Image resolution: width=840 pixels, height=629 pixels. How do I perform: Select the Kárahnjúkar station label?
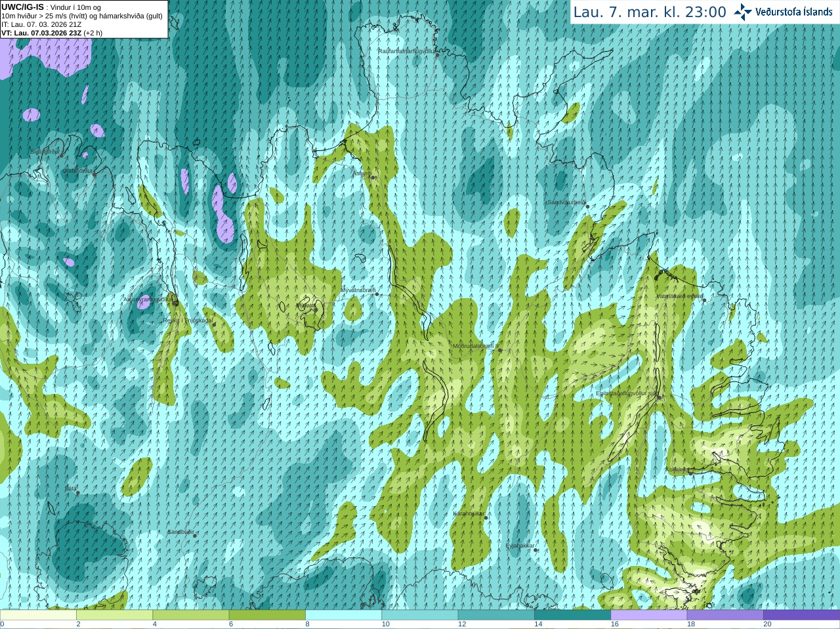click(x=469, y=513)
